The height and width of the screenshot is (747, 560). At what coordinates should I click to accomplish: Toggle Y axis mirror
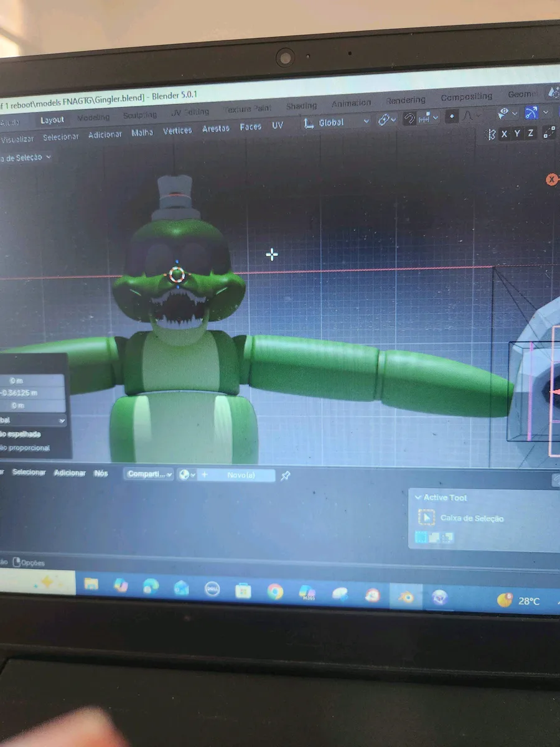[517, 133]
